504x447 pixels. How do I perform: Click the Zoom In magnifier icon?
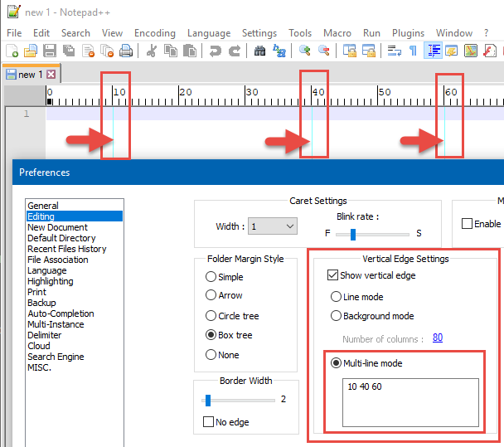point(305,51)
